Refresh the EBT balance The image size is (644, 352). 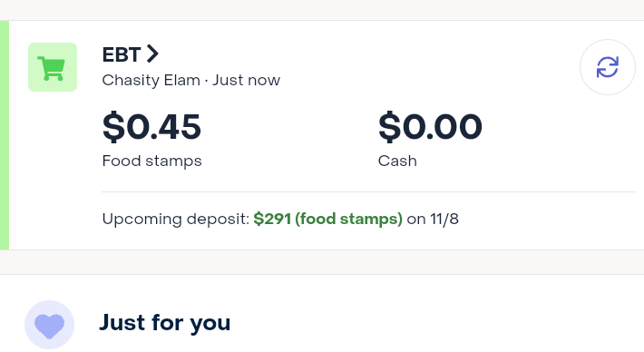click(608, 67)
